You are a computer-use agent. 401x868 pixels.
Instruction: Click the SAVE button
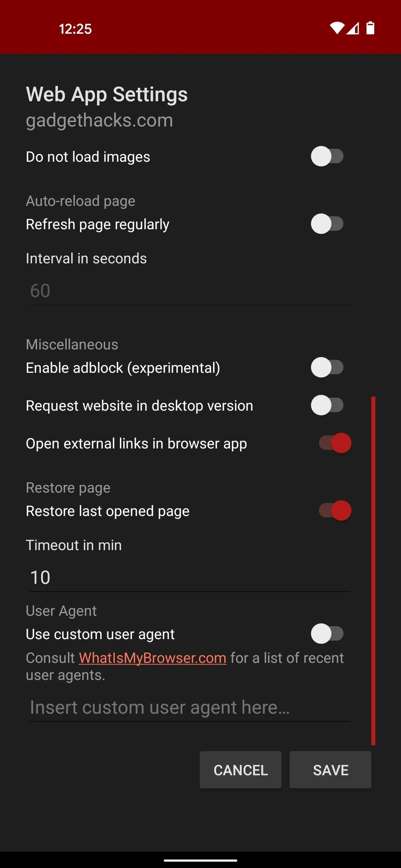[330, 770]
